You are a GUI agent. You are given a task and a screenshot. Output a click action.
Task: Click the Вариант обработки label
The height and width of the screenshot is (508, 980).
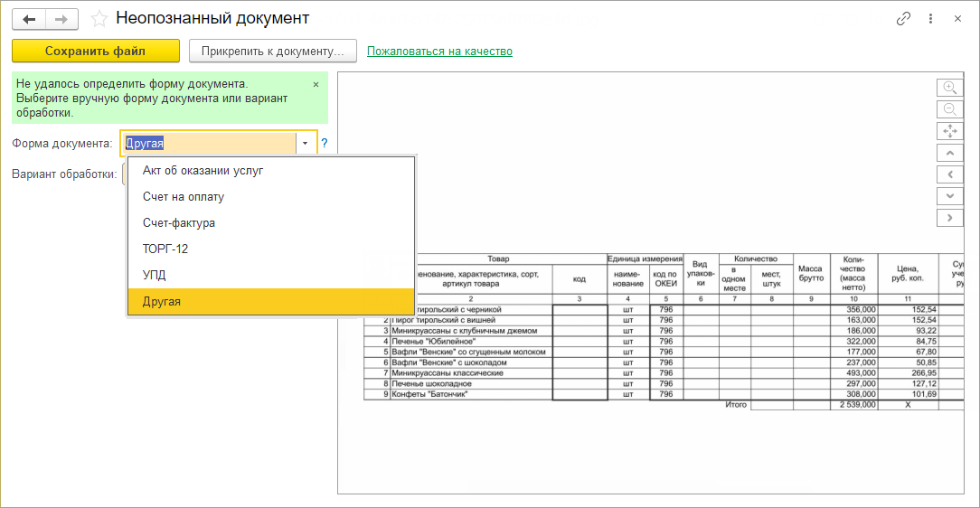[64, 174]
